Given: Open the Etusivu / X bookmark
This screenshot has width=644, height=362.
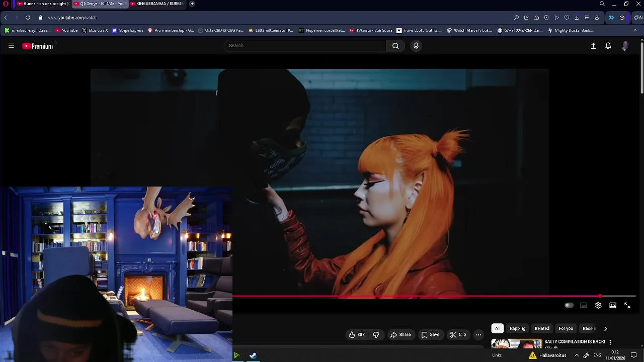Looking at the screenshot, I should [x=95, y=30].
